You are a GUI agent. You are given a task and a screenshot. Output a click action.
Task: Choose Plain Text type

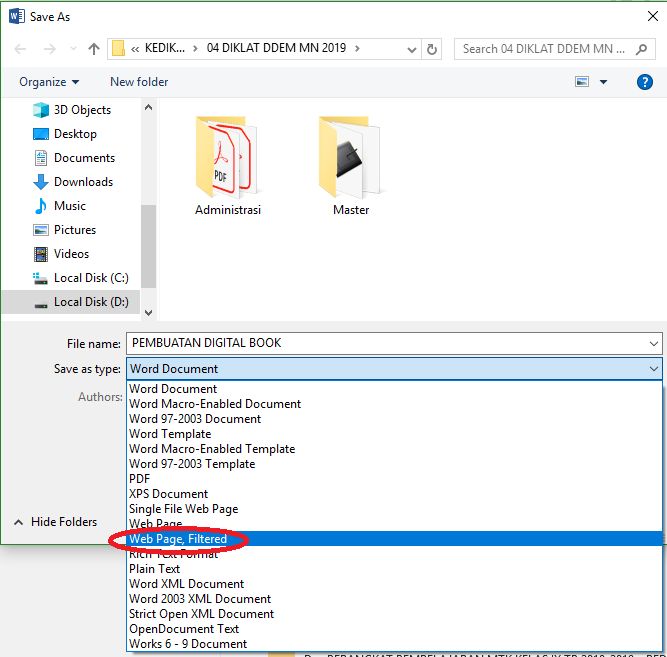[x=394, y=568]
